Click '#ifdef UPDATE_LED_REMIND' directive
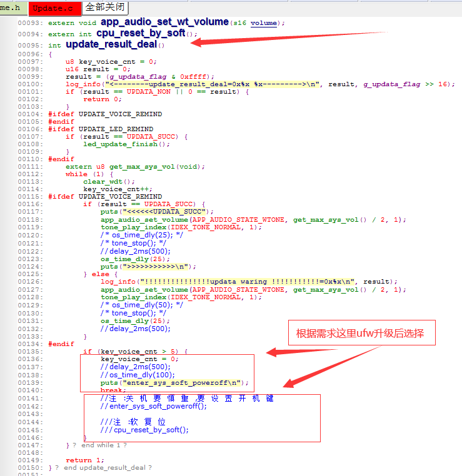This screenshot has width=462, height=476. 101,129
